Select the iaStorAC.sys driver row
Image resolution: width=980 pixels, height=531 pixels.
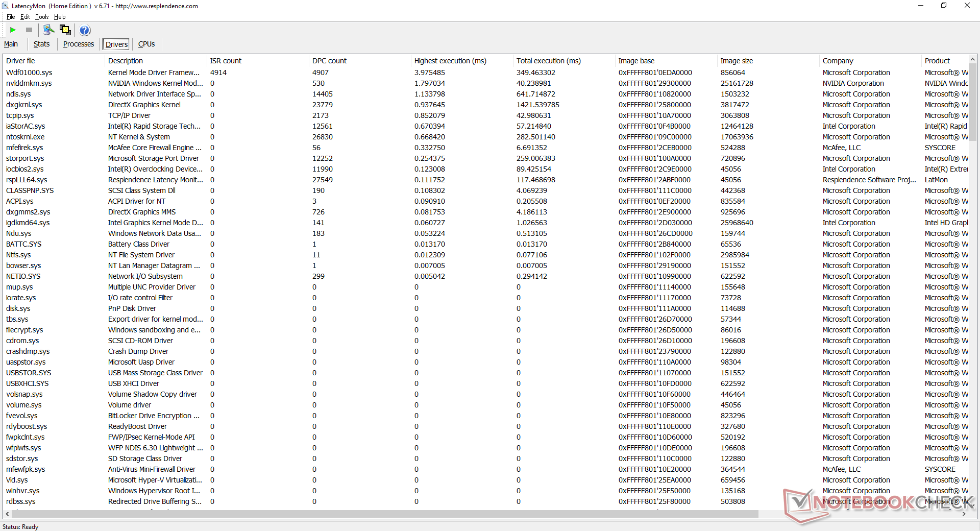pyautogui.click(x=485, y=126)
